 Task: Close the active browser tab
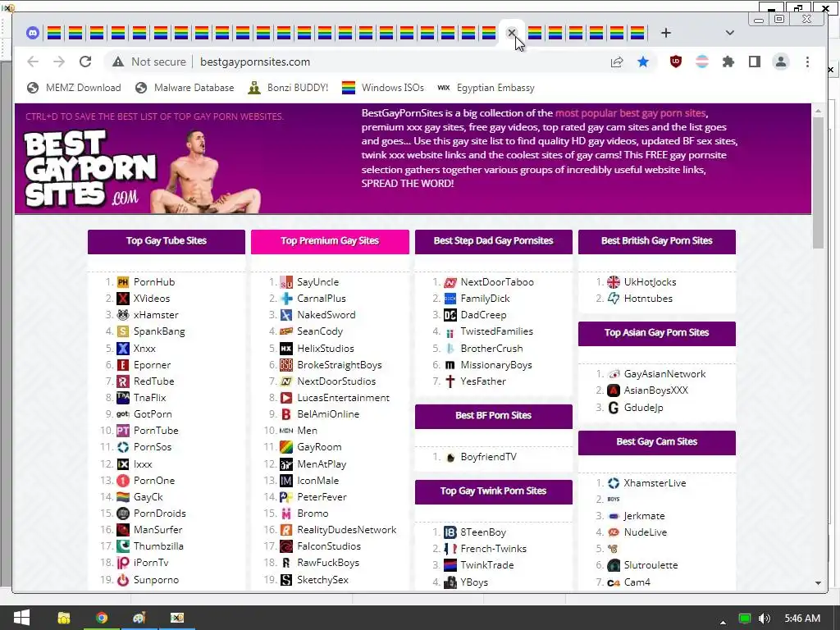click(512, 33)
